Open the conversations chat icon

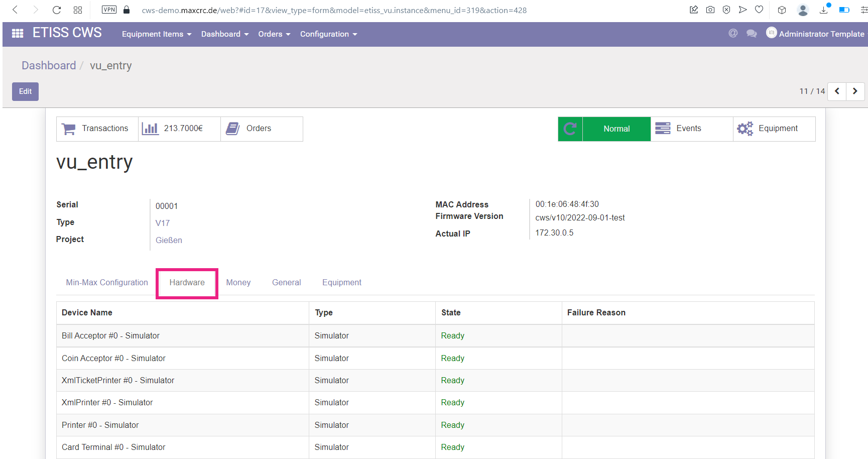pos(752,34)
